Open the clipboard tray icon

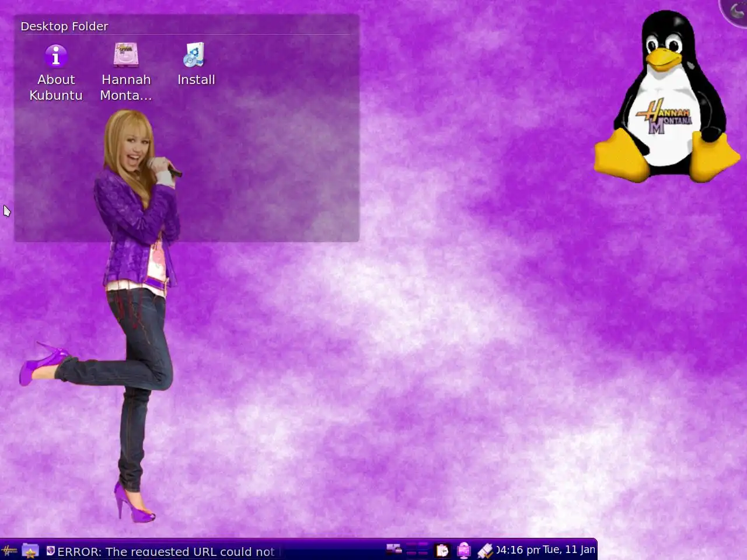tap(442, 550)
